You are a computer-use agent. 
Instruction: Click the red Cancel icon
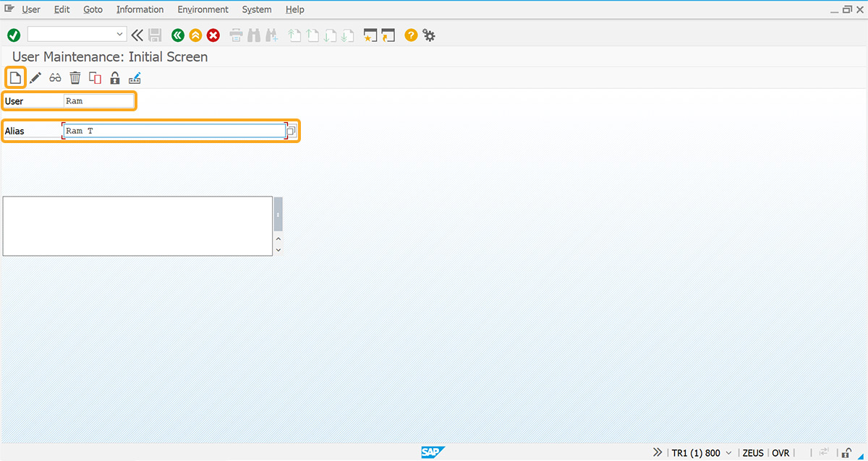[213, 35]
